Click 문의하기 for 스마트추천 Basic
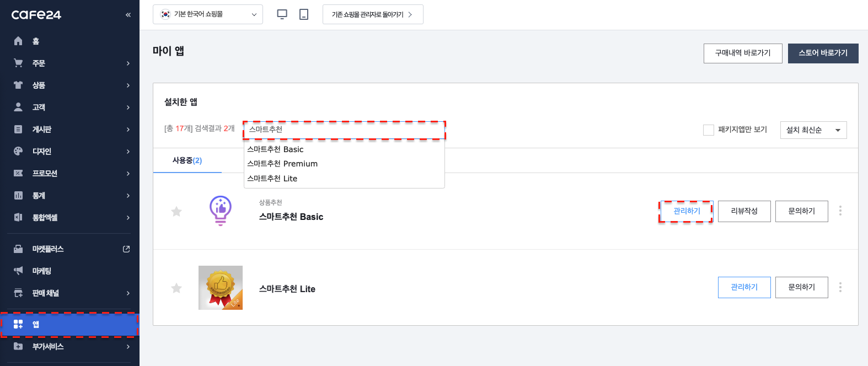This screenshot has height=366, width=868. click(x=802, y=211)
